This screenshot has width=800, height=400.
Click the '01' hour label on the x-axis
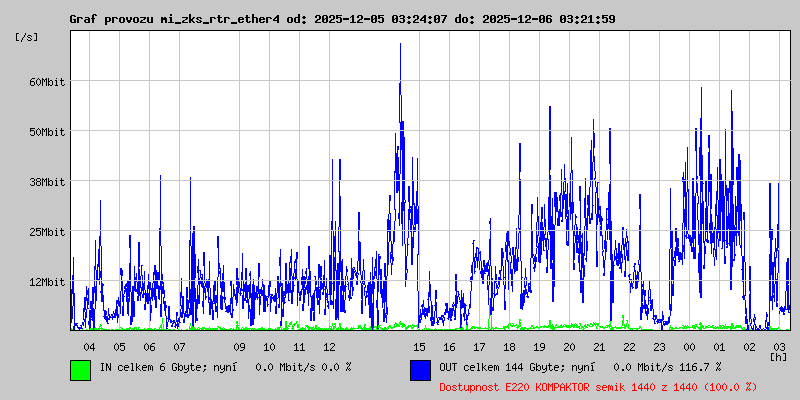click(719, 347)
